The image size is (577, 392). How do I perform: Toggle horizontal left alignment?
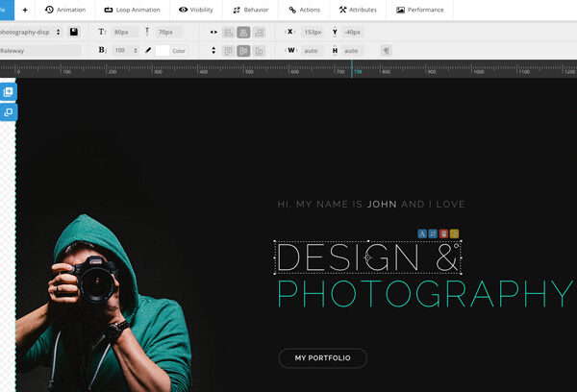tap(228, 32)
